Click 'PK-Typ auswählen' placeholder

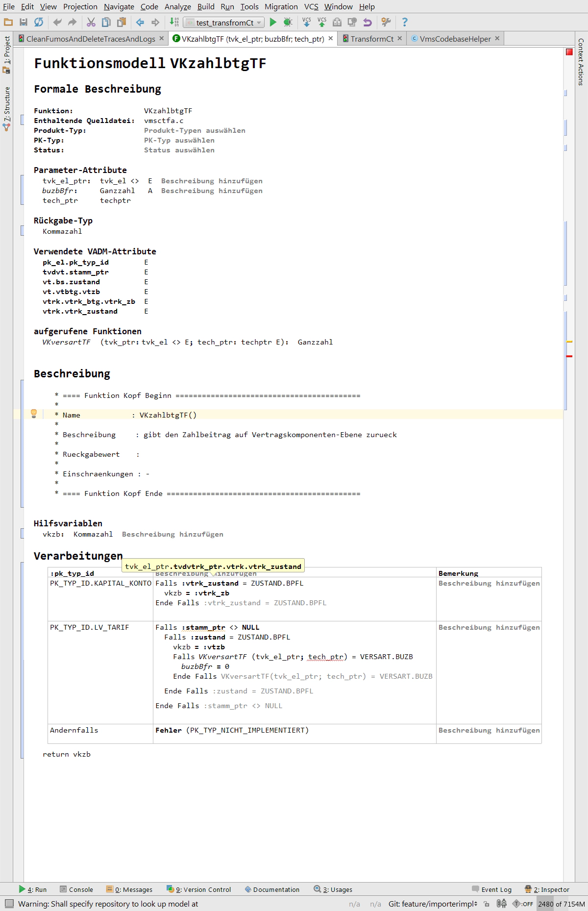(x=179, y=140)
